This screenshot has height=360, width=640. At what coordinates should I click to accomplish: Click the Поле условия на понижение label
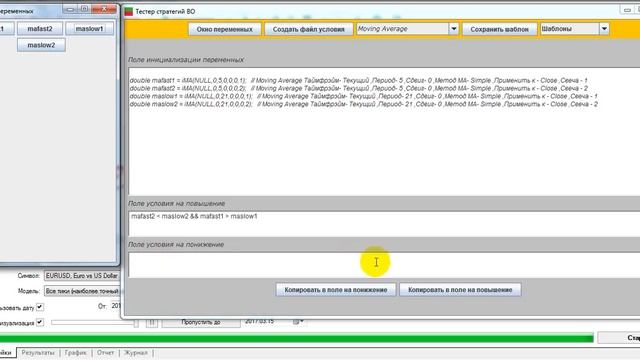[176, 244]
